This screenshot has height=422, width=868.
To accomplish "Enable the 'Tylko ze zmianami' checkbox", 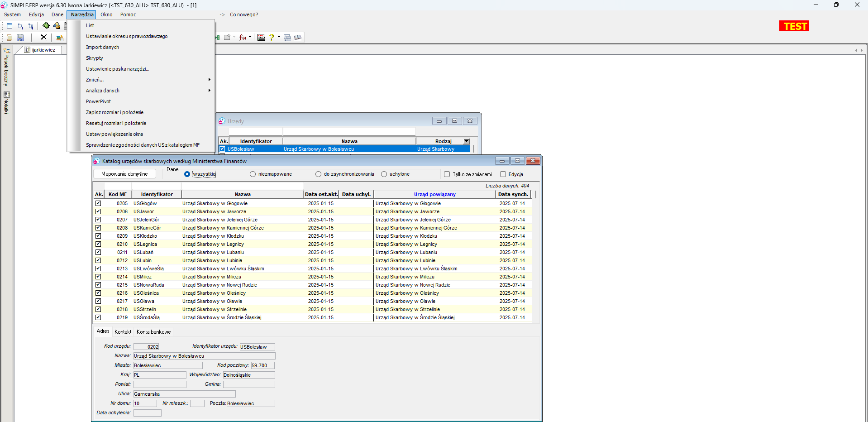I will [x=447, y=174].
